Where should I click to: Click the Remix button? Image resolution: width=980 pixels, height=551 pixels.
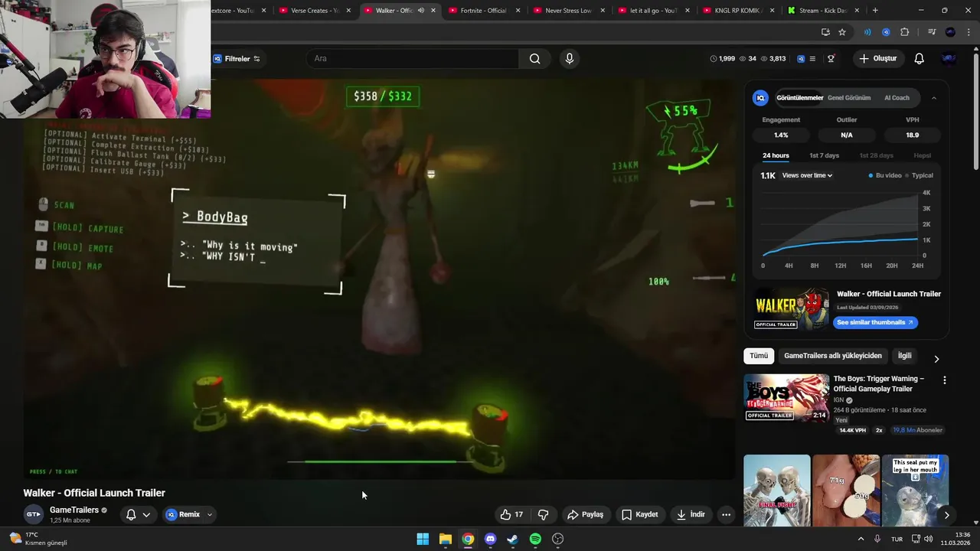coord(183,514)
